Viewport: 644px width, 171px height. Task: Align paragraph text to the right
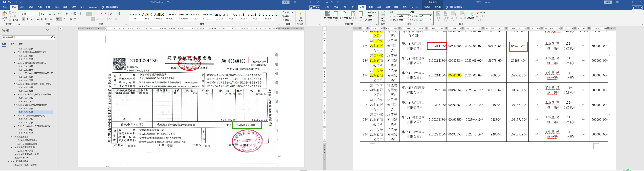click(89, 19)
